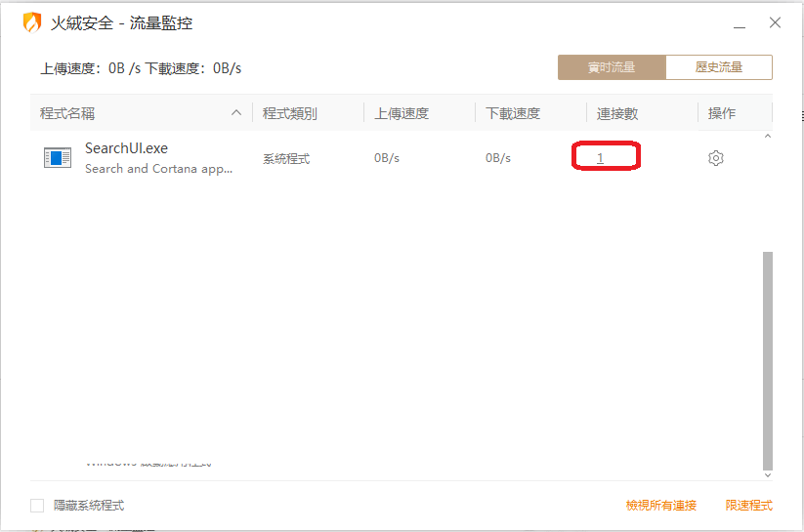Sort by the 下載速度 column header
Image resolution: width=804 pixels, height=532 pixels.
[x=513, y=113]
